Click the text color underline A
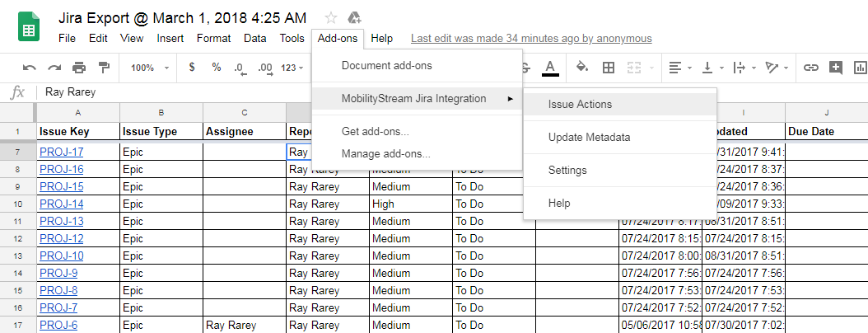The image size is (868, 333). pos(550,68)
